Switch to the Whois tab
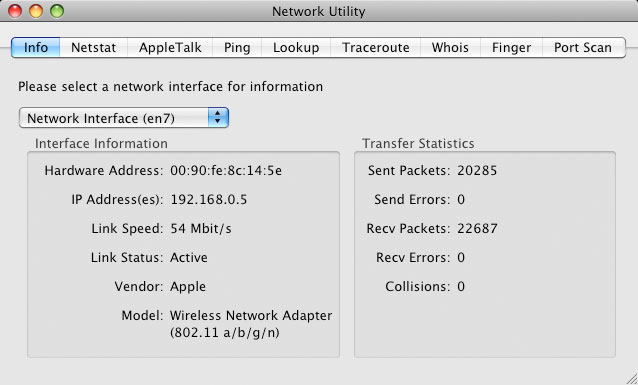 pyautogui.click(x=450, y=48)
